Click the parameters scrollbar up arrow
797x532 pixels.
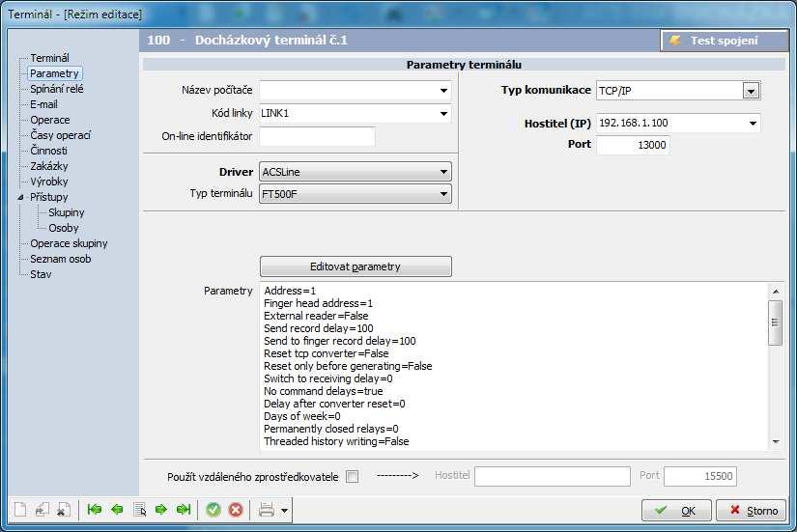tap(775, 292)
